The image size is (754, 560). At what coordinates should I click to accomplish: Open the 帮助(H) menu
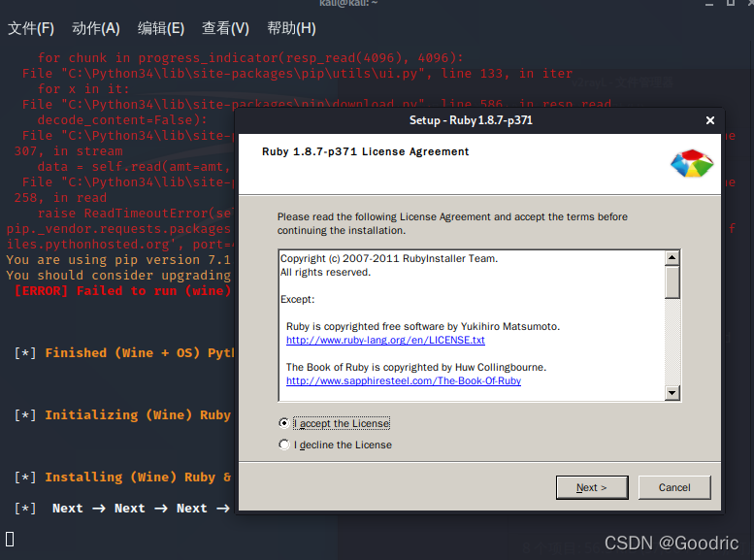[291, 28]
